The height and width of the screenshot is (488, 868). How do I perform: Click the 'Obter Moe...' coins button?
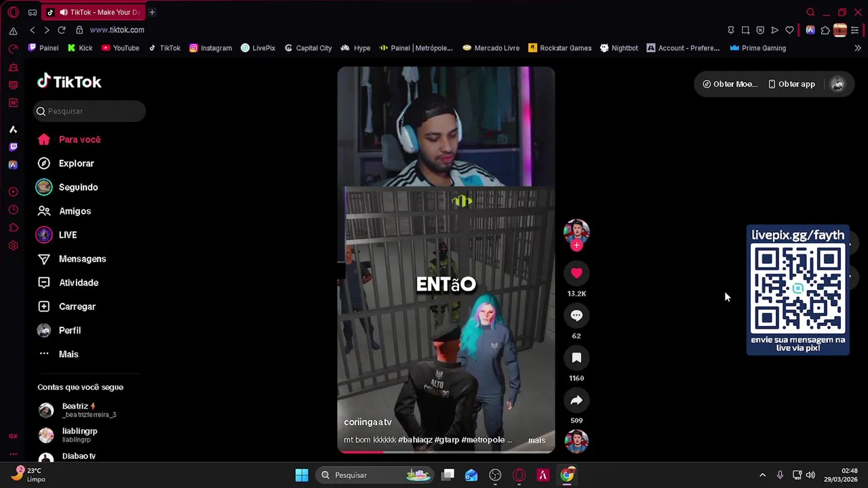pyautogui.click(x=730, y=84)
